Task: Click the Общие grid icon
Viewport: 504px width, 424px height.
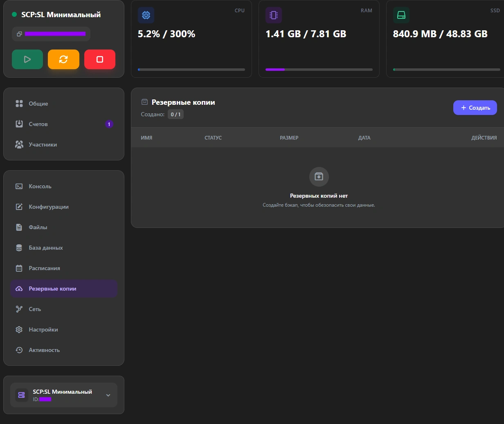Action: [19, 104]
